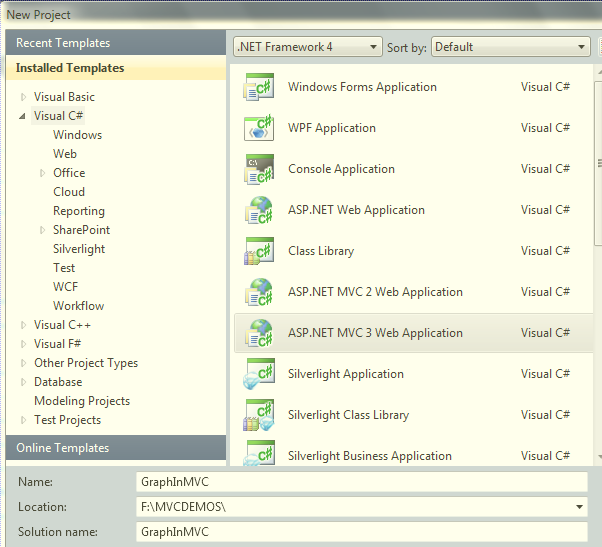Select the ASP.NET MVC 3 Web Application icon
602x547 pixels.
259,333
